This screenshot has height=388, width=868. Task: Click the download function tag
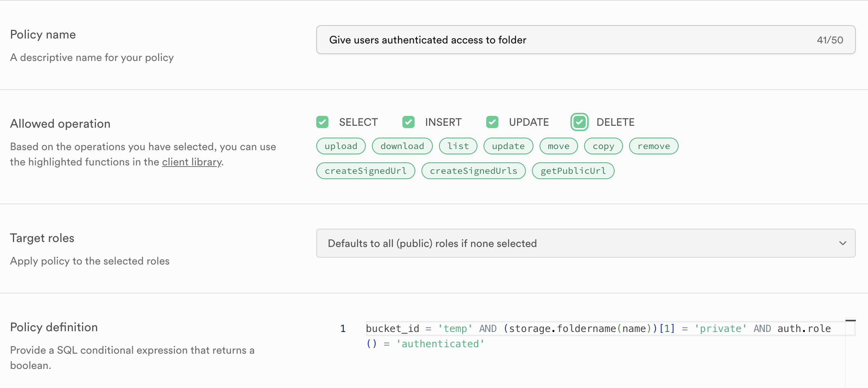(402, 146)
